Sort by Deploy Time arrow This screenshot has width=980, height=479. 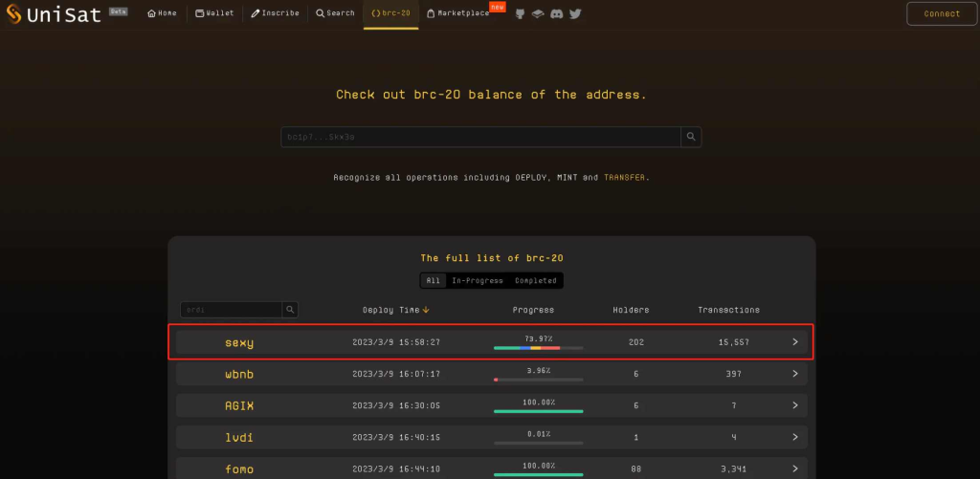(x=426, y=310)
